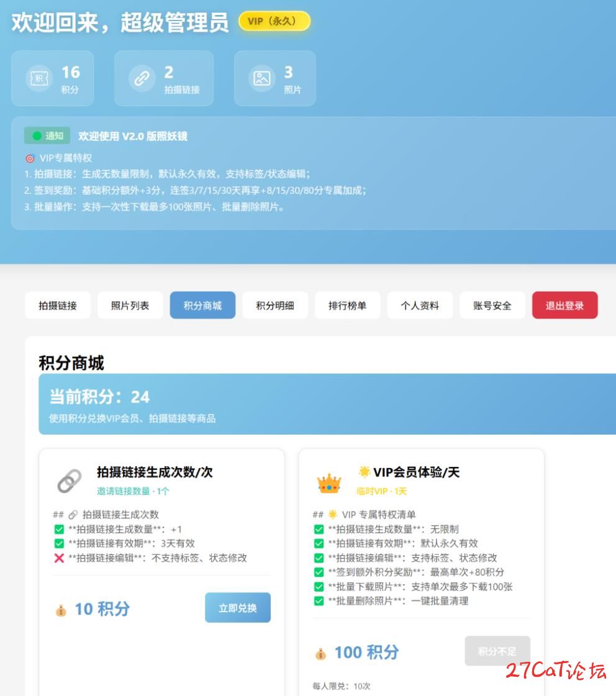Click the golden crown VIP icon
The image size is (616, 696).
point(328,482)
